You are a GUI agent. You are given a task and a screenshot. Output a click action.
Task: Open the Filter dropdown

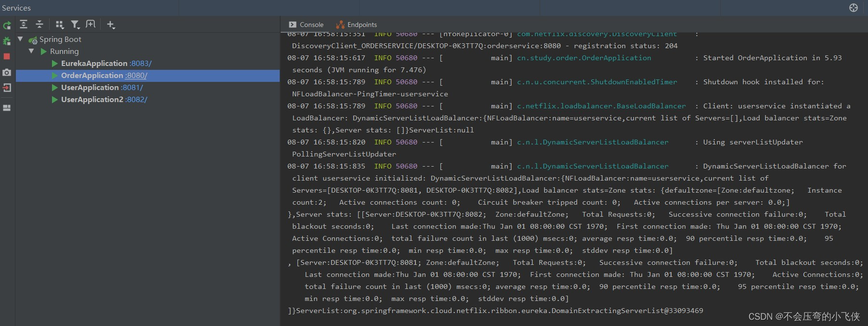pos(75,25)
